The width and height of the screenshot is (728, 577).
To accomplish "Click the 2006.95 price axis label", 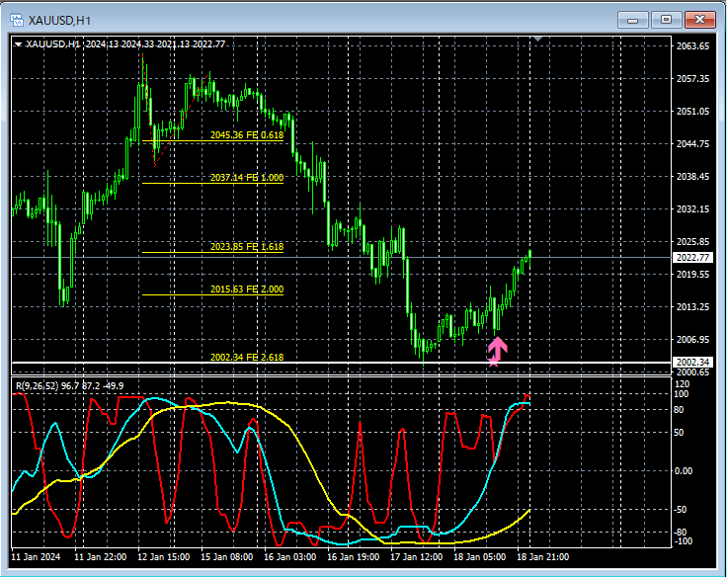I will coord(692,340).
